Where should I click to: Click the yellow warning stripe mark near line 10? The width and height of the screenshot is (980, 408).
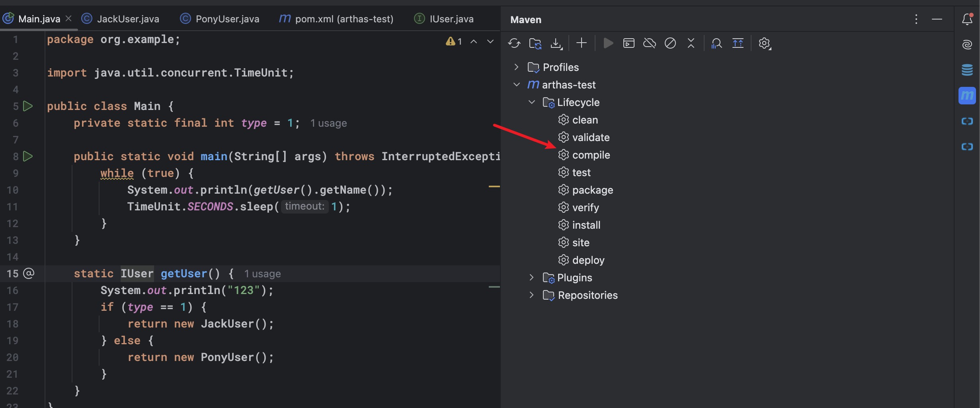pos(494,186)
